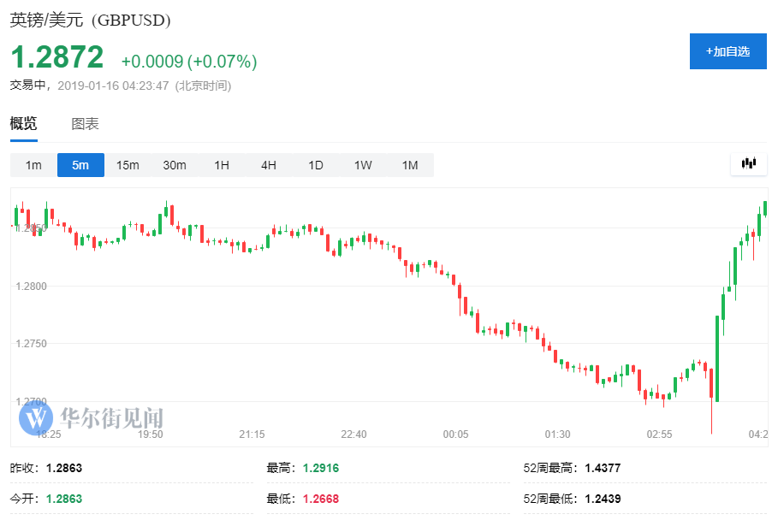Click the 21:15 time axis label
Viewport: 778px width, 532px height.
pyautogui.click(x=252, y=434)
